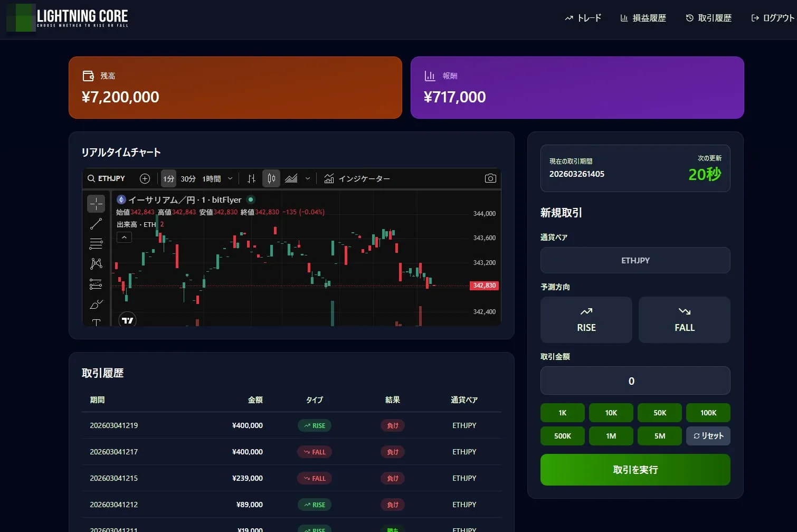This screenshot has width=797, height=532.
Task: Open the chart style dropdown arrow
Action: coord(308,179)
